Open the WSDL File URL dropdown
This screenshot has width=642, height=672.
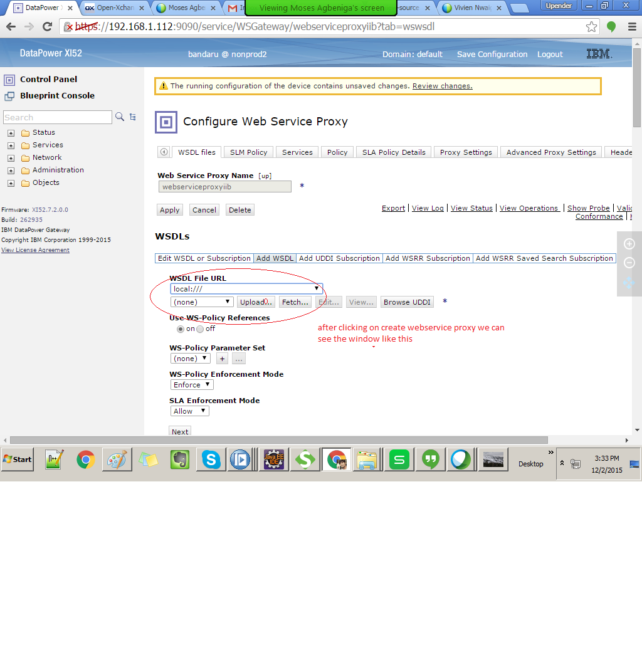[317, 288]
